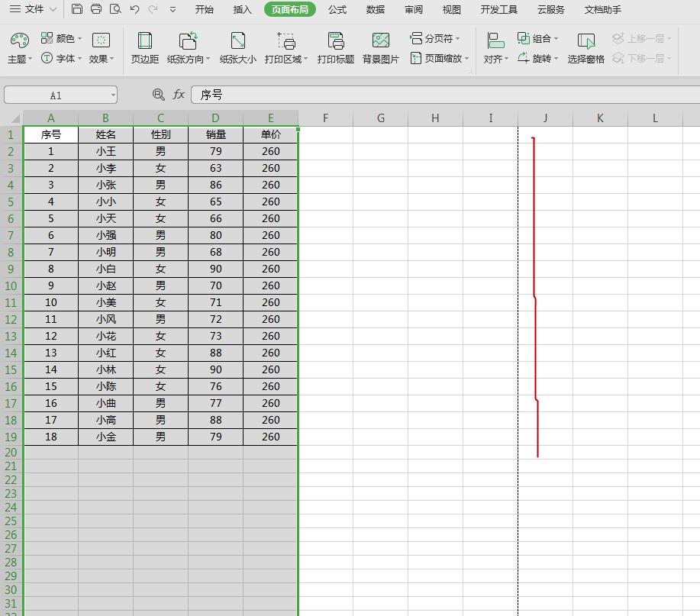Click the 页边距 margins icon
700x616 pixels.
click(144, 40)
